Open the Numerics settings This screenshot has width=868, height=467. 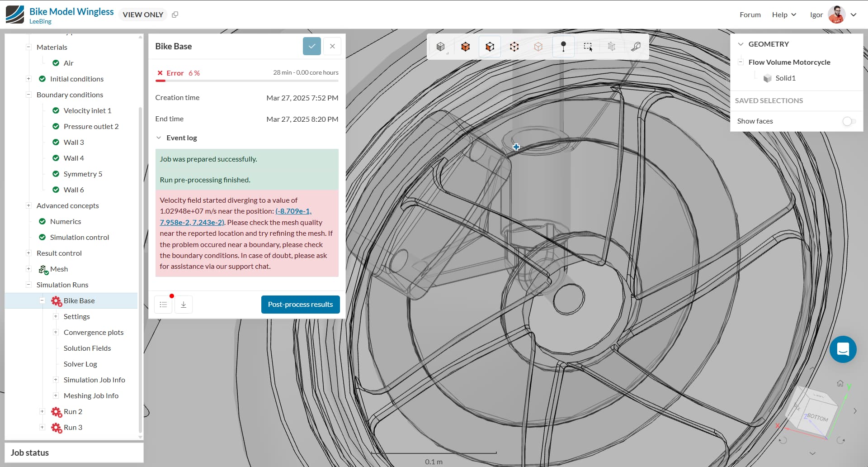66,221
